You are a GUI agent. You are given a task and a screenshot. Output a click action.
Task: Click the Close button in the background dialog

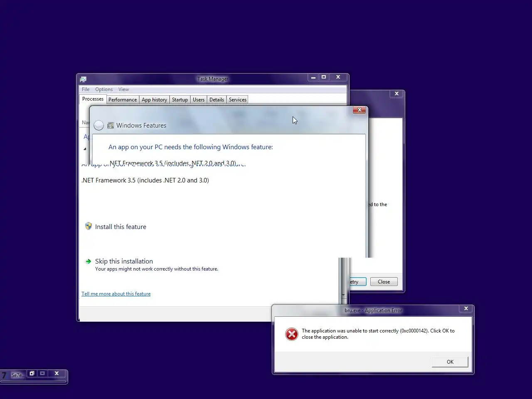(x=384, y=282)
